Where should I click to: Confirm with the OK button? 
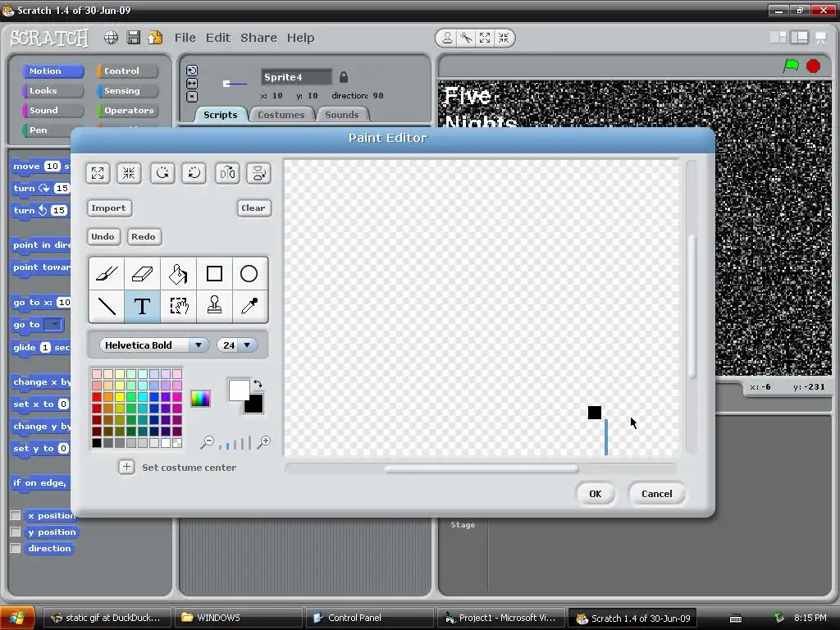click(x=596, y=493)
